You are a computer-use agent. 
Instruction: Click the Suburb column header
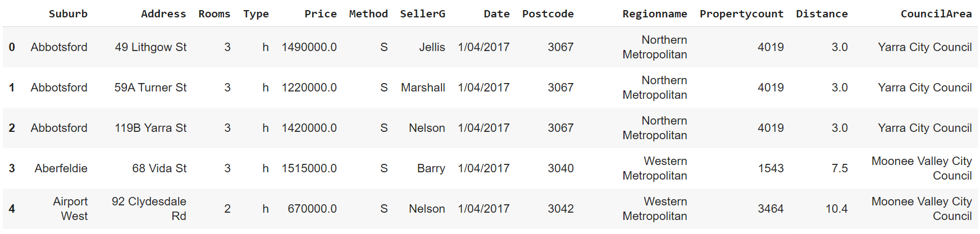pos(68,14)
